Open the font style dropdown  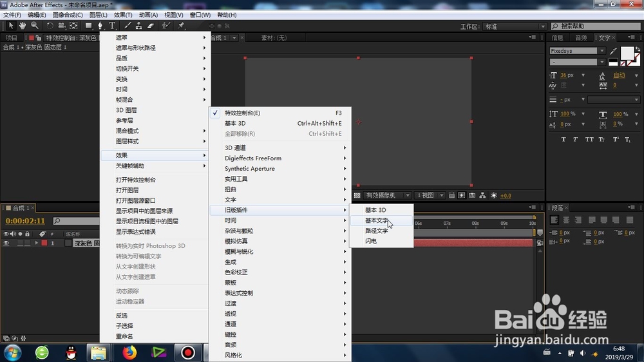coord(601,62)
